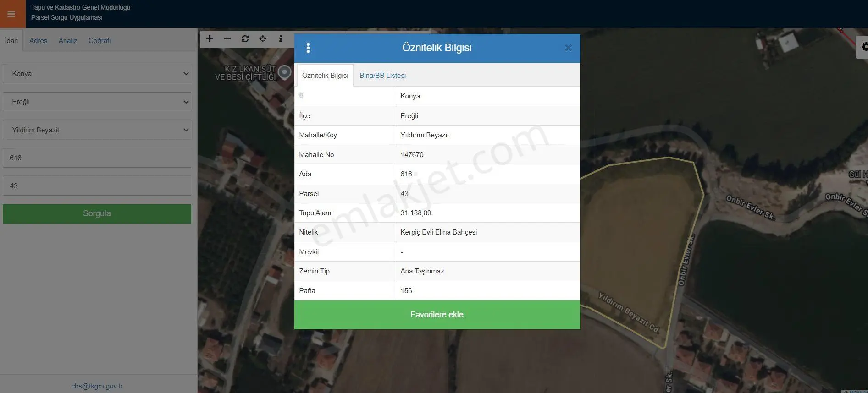Click the Kızılkan Süt map location pin
The height and width of the screenshot is (393, 868).
285,72
